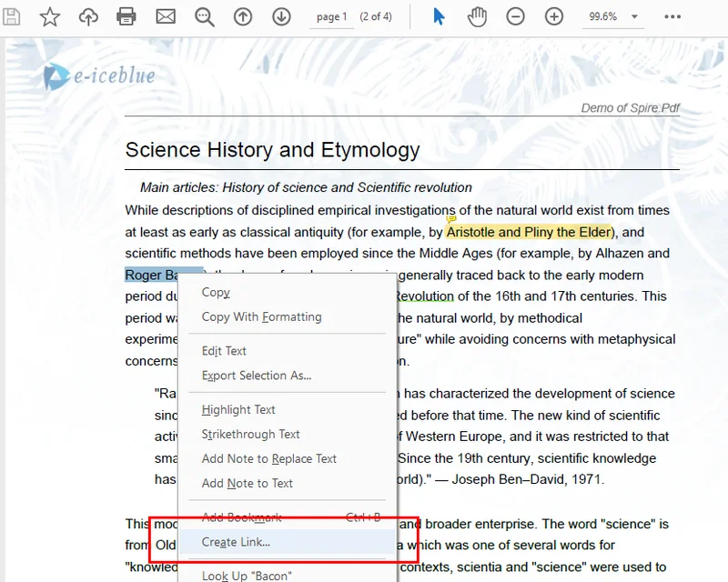Viewport: 728px width, 582px height.
Task: Click the page number input field
Action: 331,16
